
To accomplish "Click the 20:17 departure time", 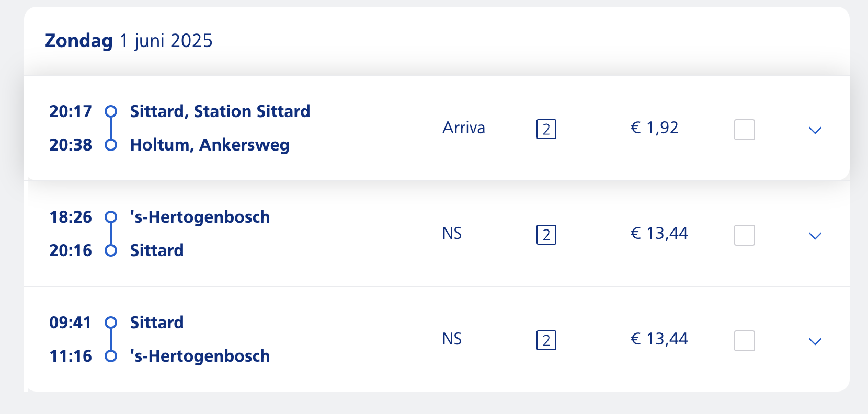I will (x=70, y=111).
